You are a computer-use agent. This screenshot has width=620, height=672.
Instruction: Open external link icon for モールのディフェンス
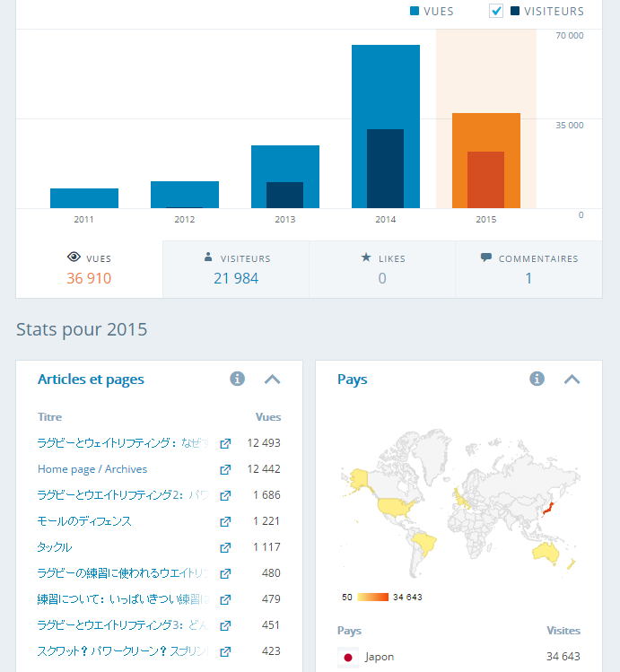click(x=225, y=521)
